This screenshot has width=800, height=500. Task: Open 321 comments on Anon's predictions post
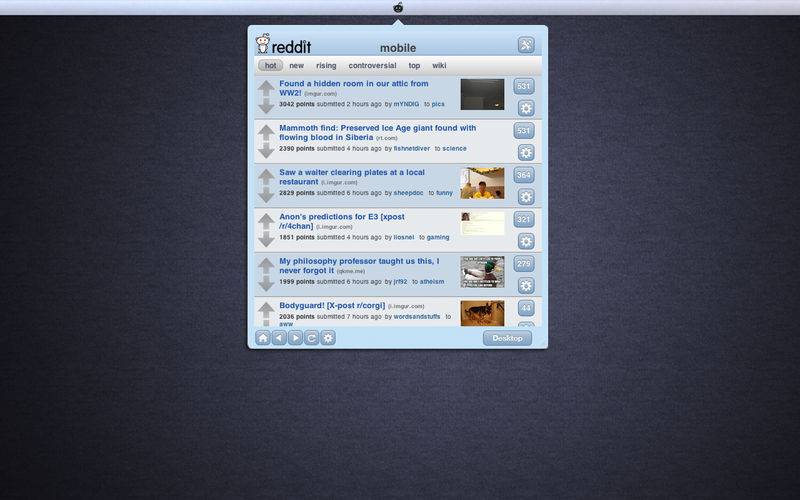tap(524, 219)
